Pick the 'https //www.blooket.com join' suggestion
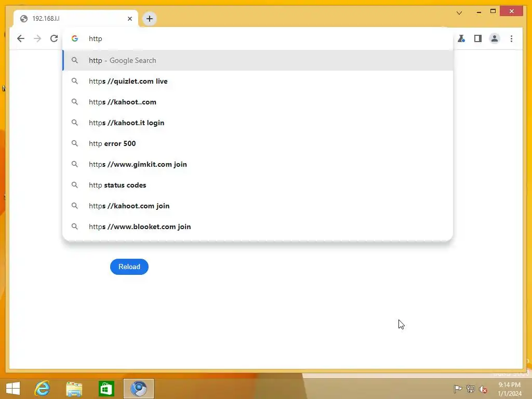The width and height of the screenshot is (532, 399). (x=258, y=227)
